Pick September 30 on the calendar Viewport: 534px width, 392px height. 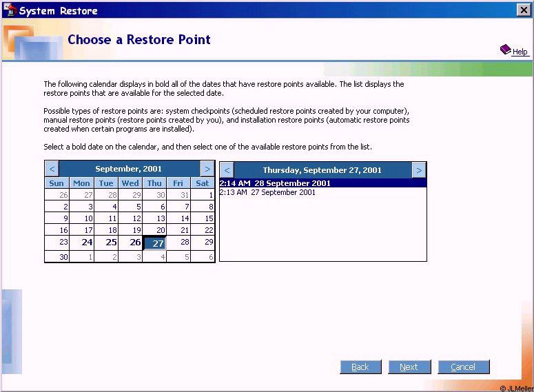point(57,256)
